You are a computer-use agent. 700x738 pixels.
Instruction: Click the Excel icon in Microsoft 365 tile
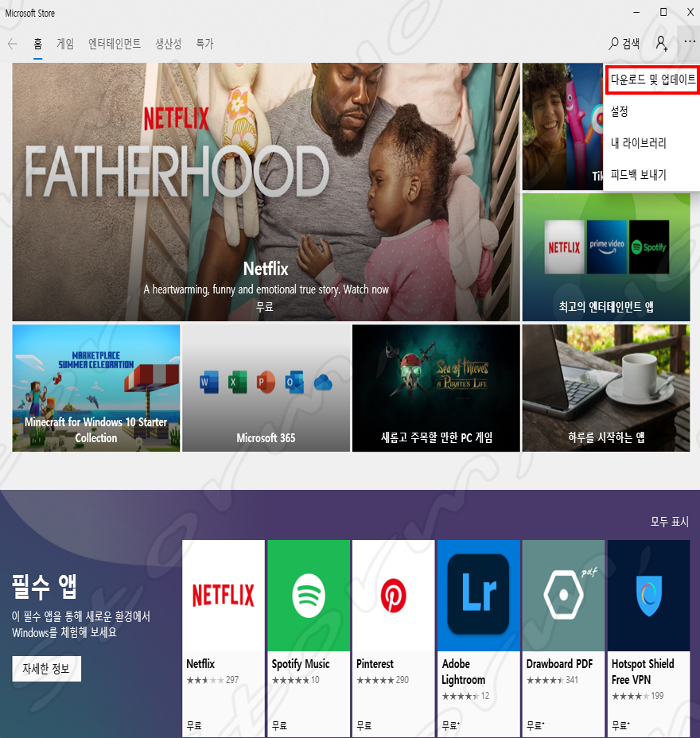pyautogui.click(x=237, y=383)
